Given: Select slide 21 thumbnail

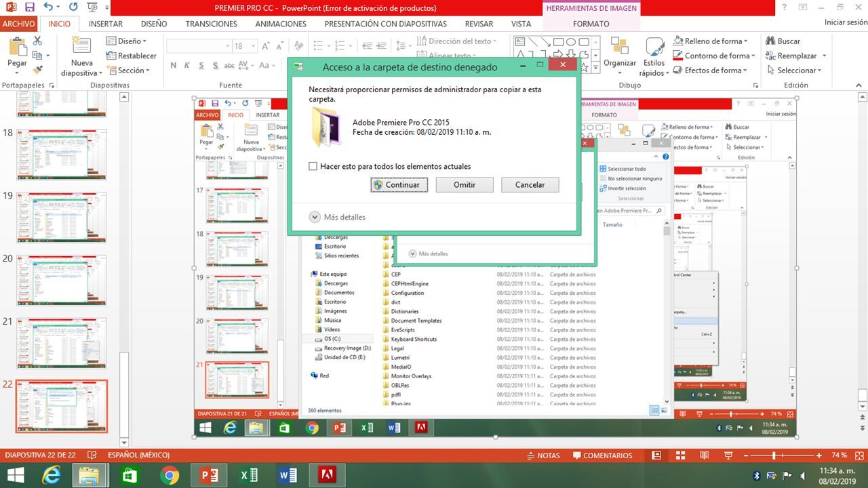Looking at the screenshot, I should point(62,343).
